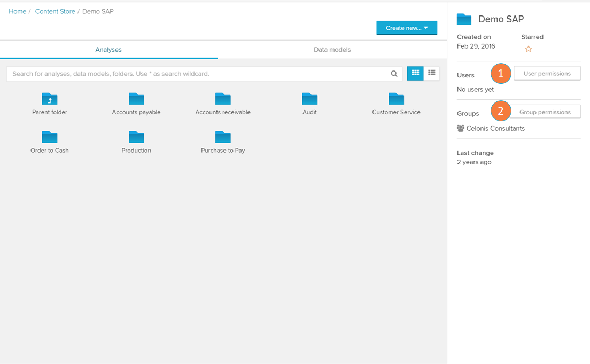Switch to the Analyses tab
Image resolution: width=590 pixels, height=364 pixels.
pos(108,50)
